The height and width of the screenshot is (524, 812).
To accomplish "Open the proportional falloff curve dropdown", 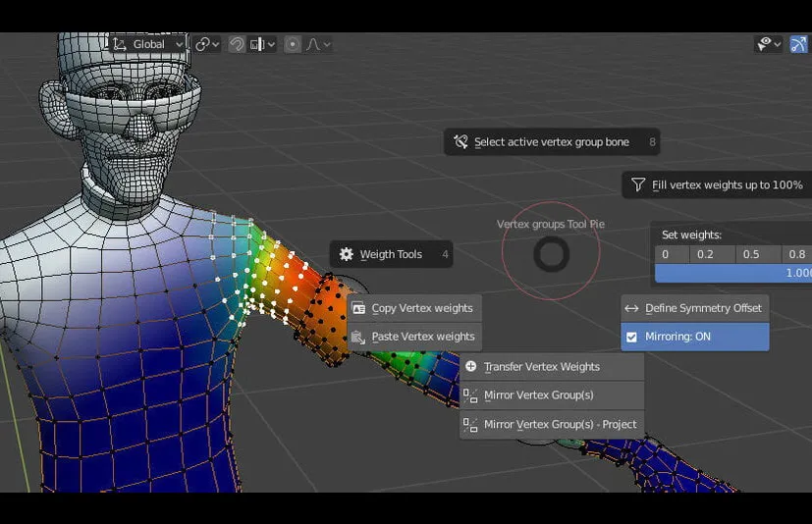I will tap(318, 44).
